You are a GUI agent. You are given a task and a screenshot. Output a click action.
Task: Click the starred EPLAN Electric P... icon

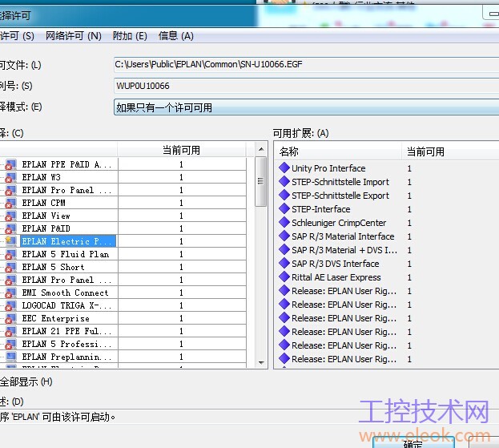pos(10,241)
